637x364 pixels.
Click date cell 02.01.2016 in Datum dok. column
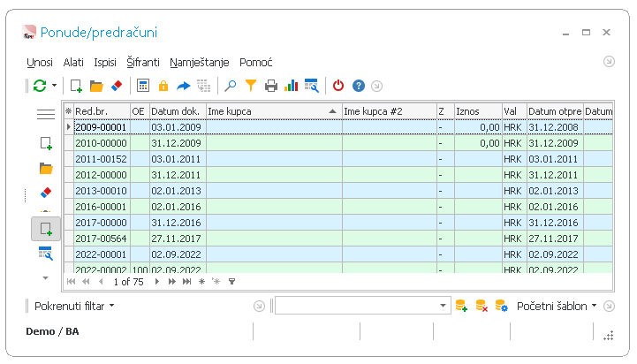point(178,207)
